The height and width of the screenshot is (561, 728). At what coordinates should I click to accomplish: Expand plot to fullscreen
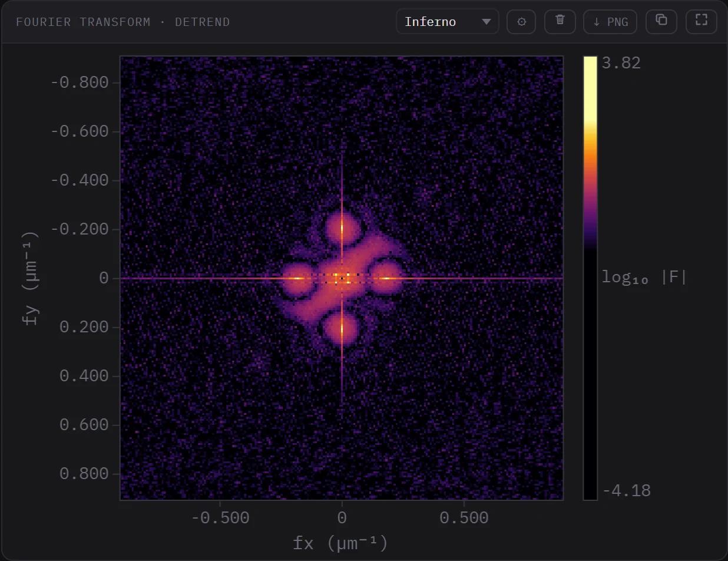(x=701, y=22)
